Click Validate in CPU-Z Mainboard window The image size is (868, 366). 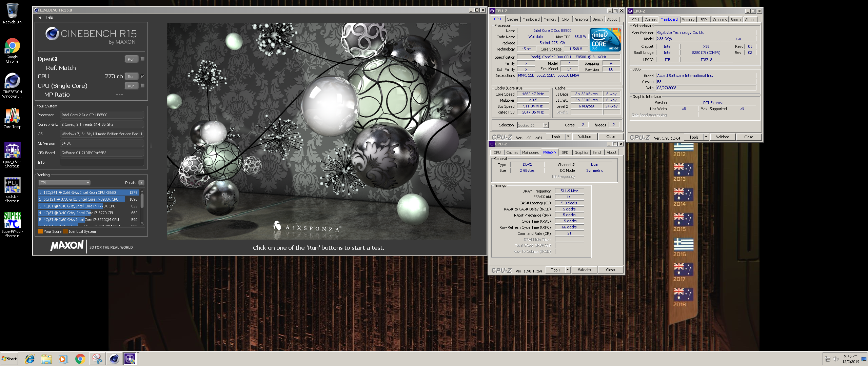[723, 137]
